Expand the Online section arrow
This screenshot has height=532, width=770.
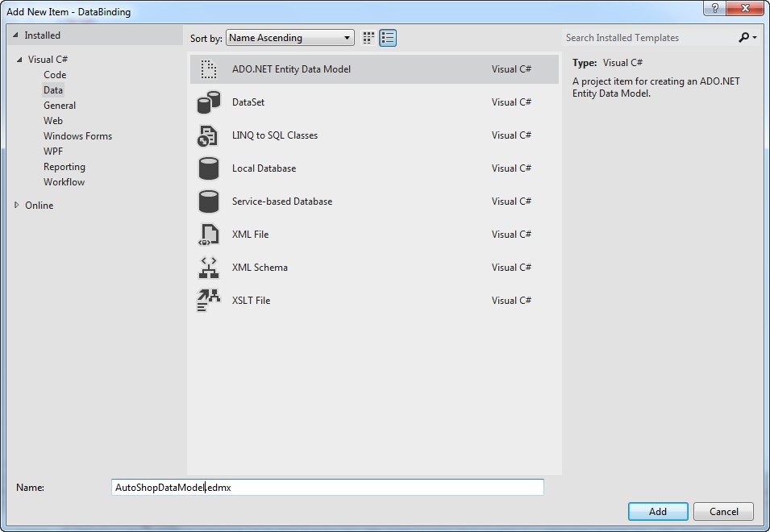16,206
